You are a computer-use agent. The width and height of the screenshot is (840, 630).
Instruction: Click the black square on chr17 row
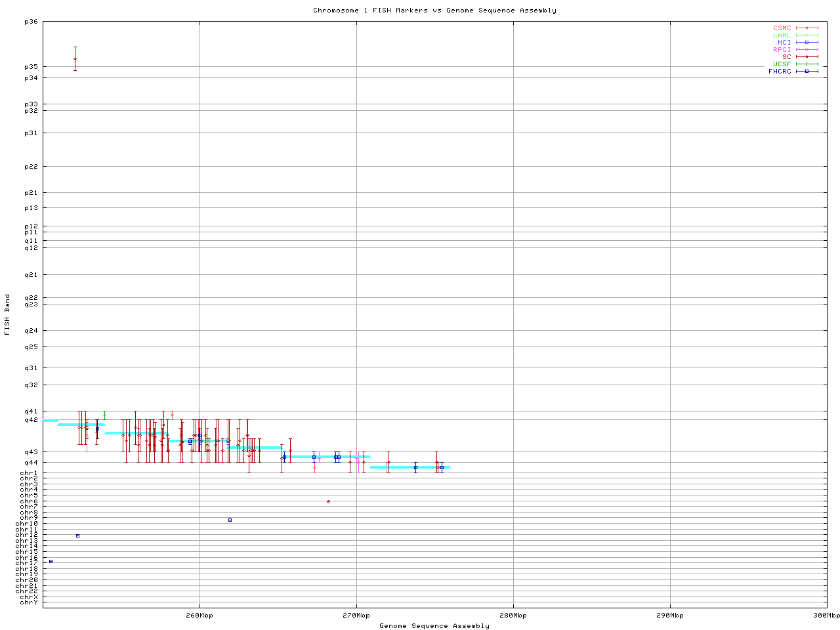51,561
